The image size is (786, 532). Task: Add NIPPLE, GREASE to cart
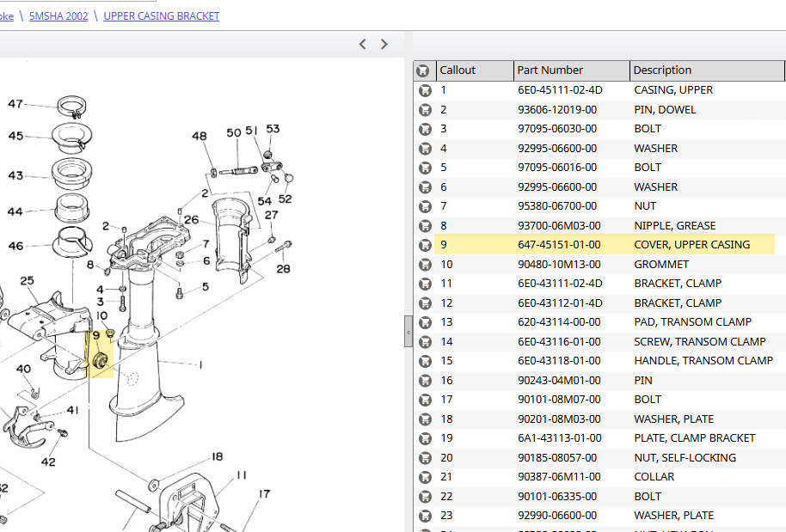coord(425,226)
